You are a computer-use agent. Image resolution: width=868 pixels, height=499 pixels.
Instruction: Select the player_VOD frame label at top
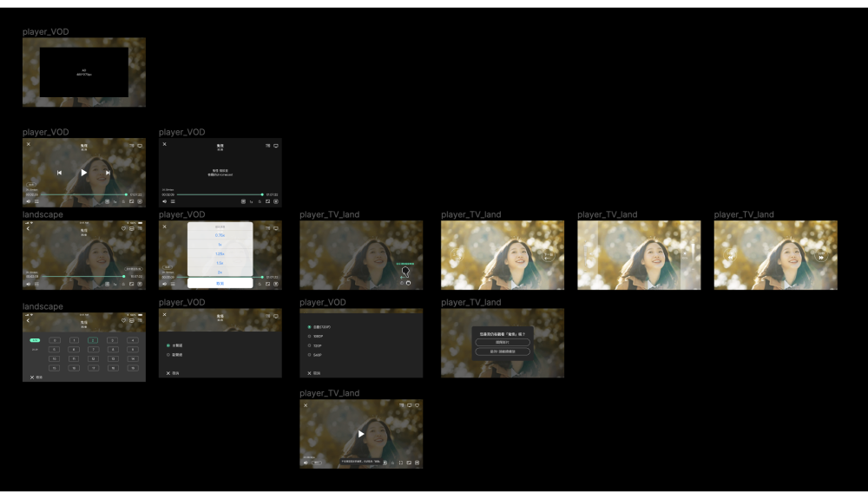pos(46,32)
